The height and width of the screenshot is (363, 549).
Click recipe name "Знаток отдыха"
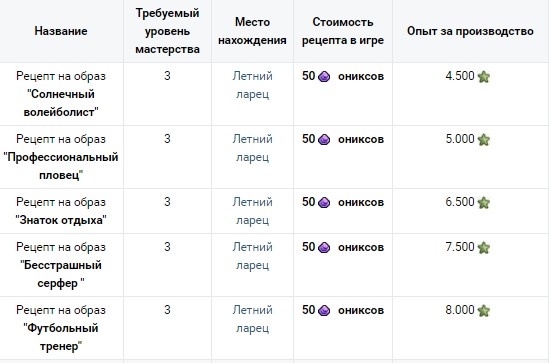coord(61,220)
